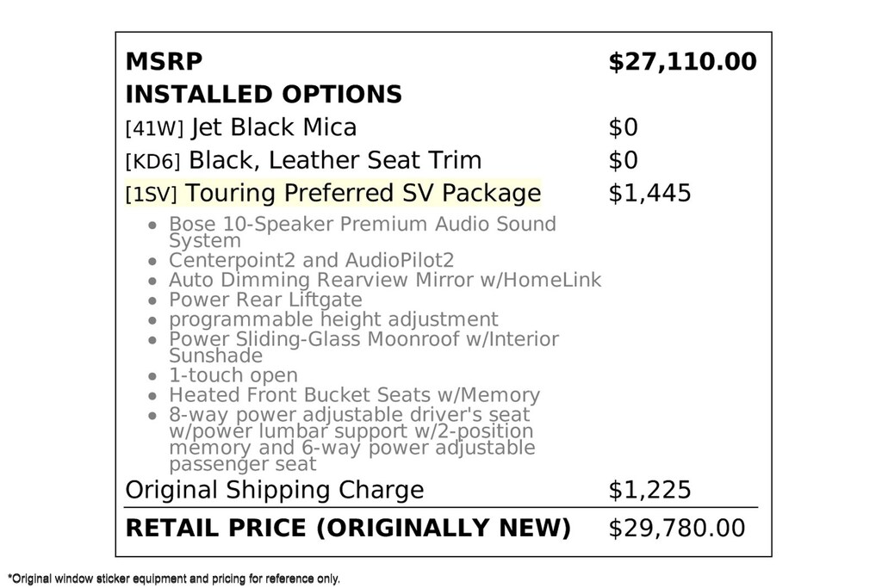The image size is (882, 588).
Task: Click the Centerpoint2 and AudioPilot2 bullet
Action: click(x=311, y=260)
